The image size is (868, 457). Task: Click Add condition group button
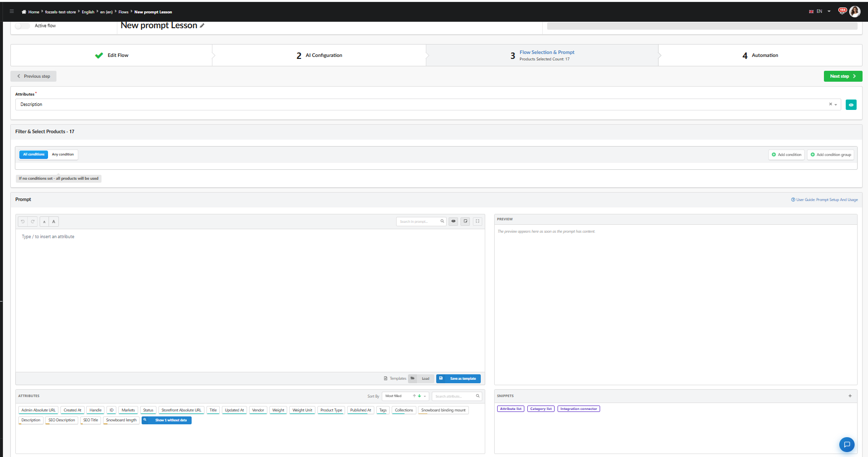tap(830, 154)
